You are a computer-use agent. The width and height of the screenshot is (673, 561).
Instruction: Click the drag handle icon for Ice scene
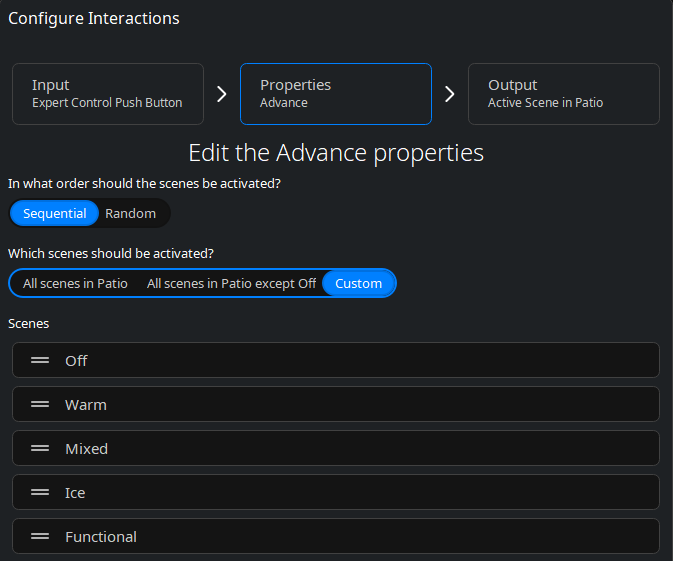(40, 492)
